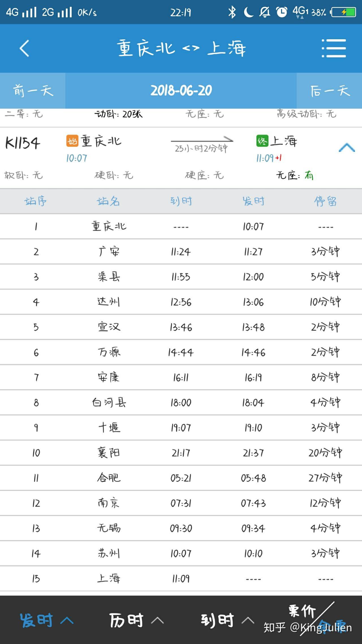Sort by duration 历时
The height and width of the screenshot is (644, 362).
pyautogui.click(x=137, y=620)
